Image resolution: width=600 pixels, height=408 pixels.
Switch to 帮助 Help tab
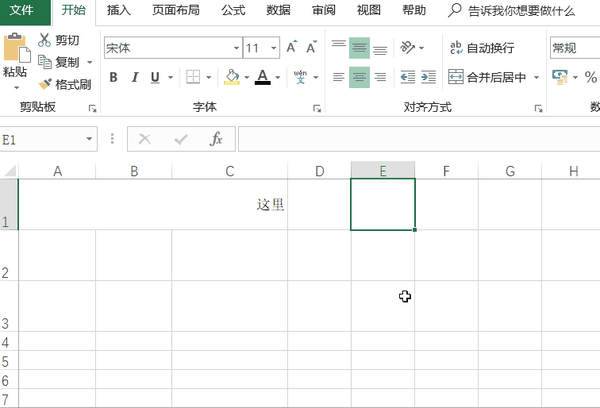point(414,10)
